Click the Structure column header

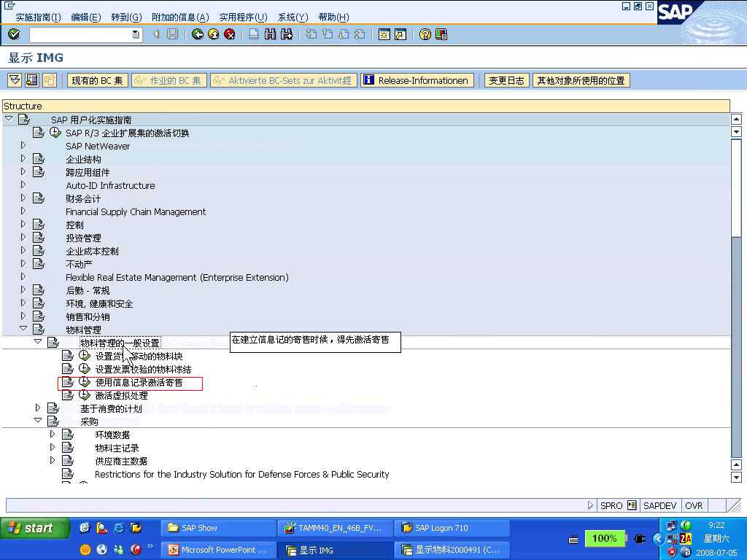[x=366, y=106]
